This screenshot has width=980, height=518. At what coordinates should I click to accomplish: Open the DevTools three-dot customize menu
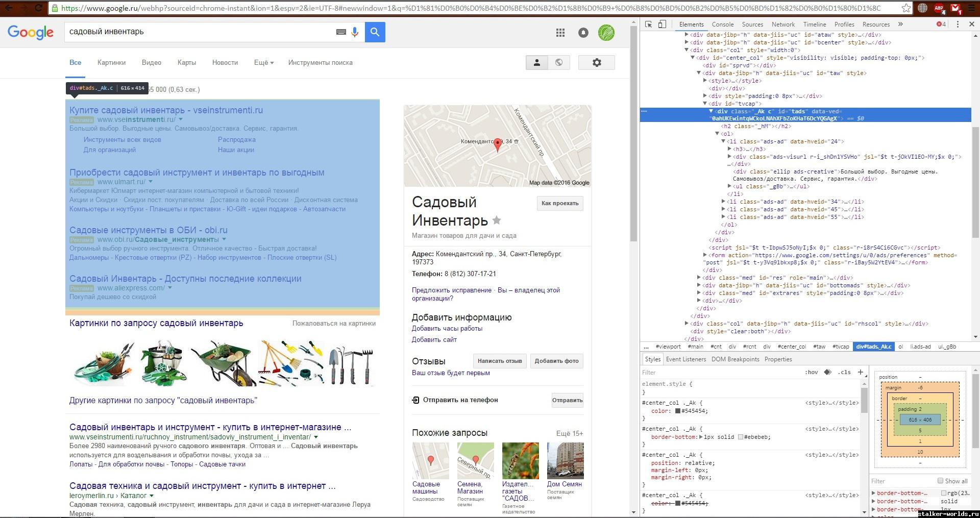click(x=958, y=24)
